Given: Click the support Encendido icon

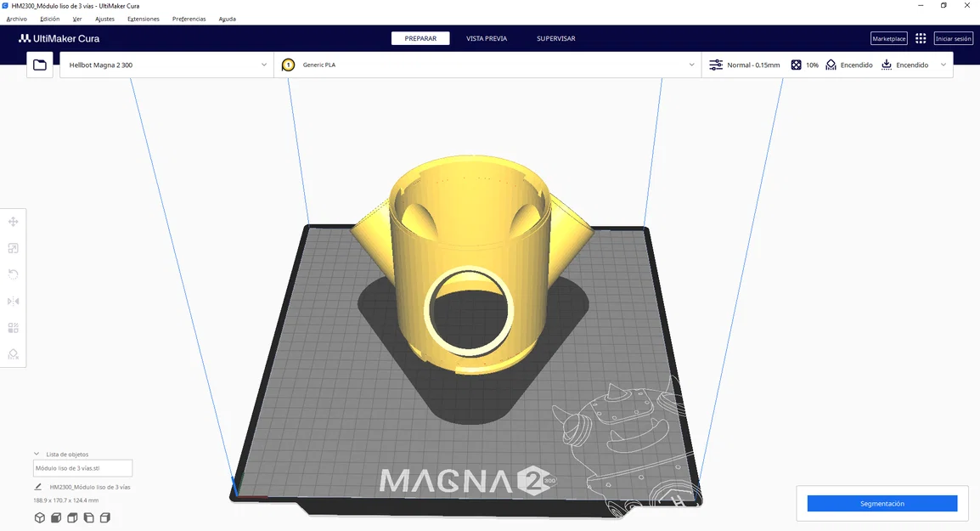Looking at the screenshot, I should (x=831, y=65).
